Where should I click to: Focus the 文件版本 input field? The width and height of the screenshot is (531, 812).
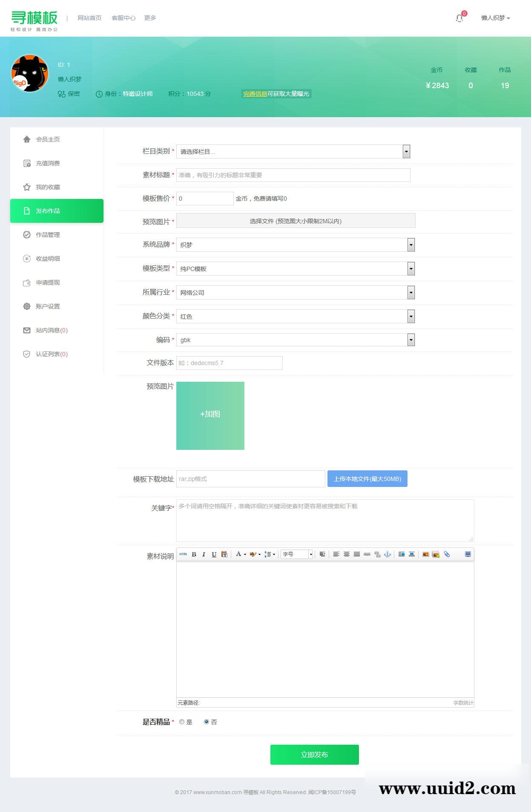tap(230, 363)
